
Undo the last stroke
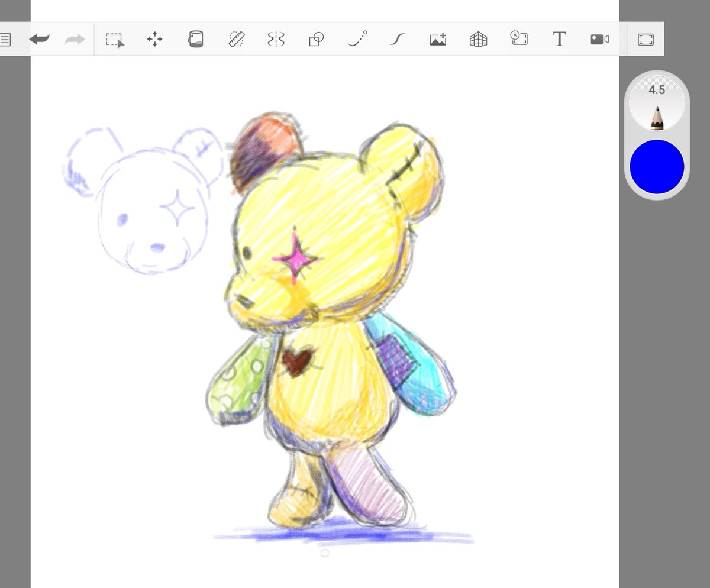tap(40, 40)
